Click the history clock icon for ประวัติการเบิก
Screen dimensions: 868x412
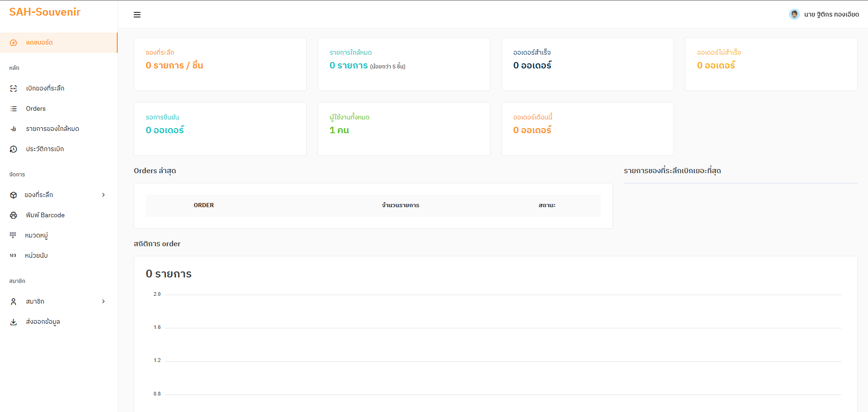coord(13,149)
